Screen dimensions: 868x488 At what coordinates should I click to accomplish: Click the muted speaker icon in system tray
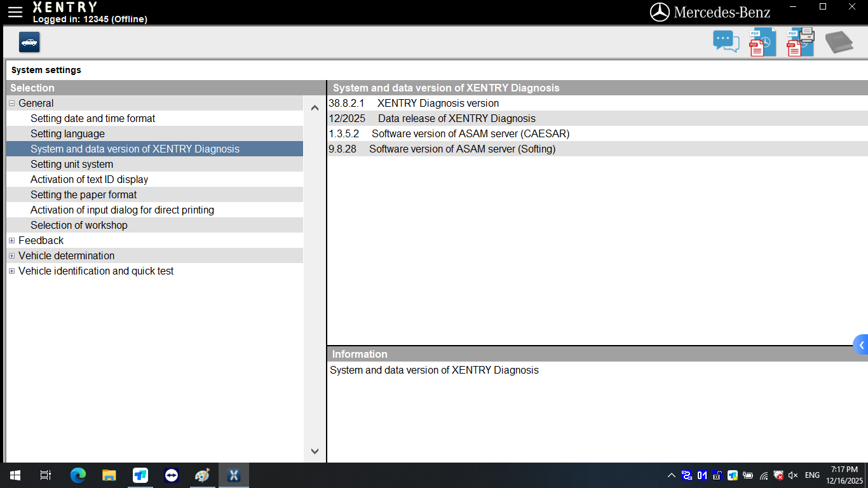[792, 475]
